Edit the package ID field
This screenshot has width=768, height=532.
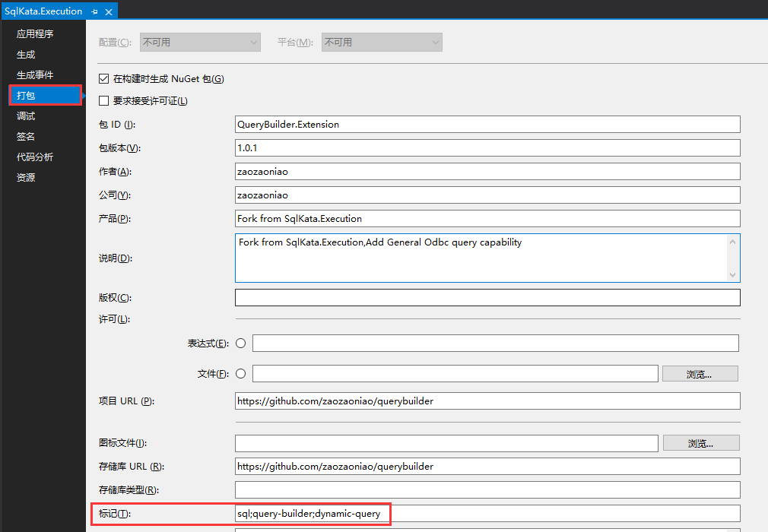coord(487,125)
